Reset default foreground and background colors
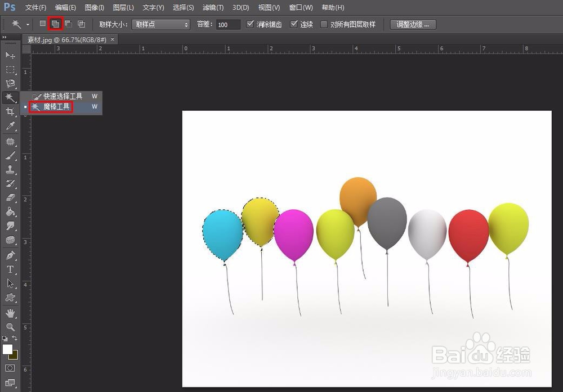This screenshot has height=392, width=563. (x=5, y=338)
